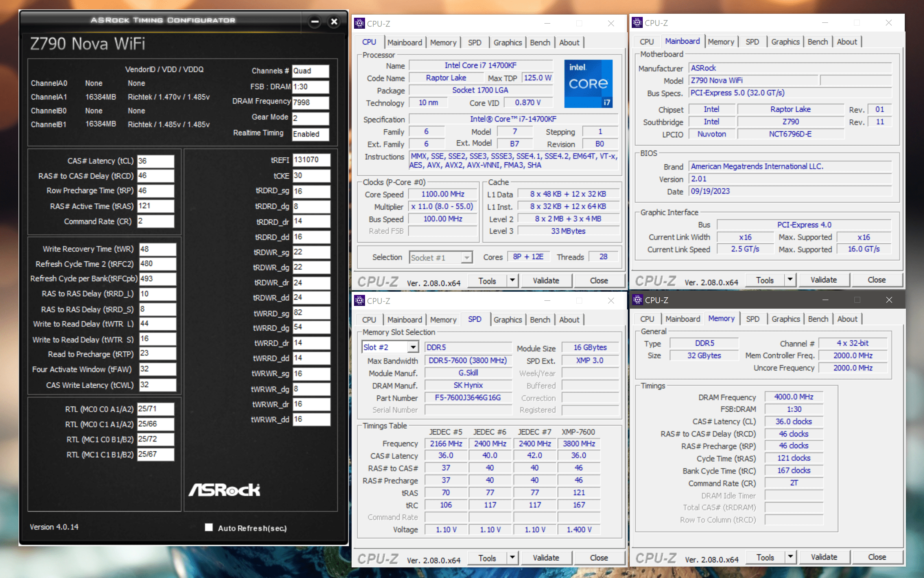Click the CAS Write Latency (tCWL) field
This screenshot has height=578, width=924.
[x=158, y=385]
